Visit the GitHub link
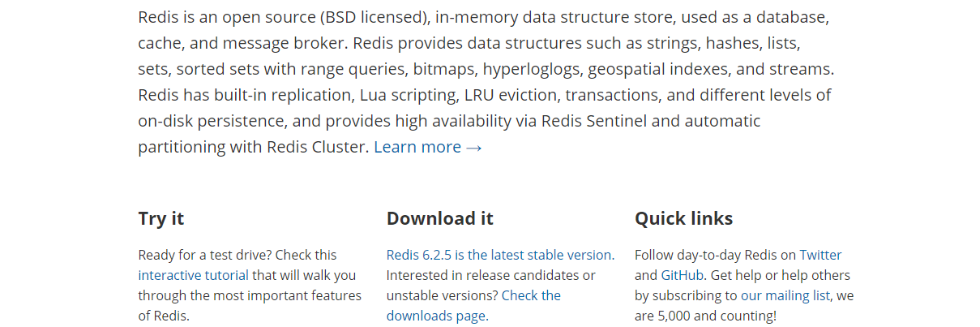Screen dimensions: 980x327 tap(683, 275)
